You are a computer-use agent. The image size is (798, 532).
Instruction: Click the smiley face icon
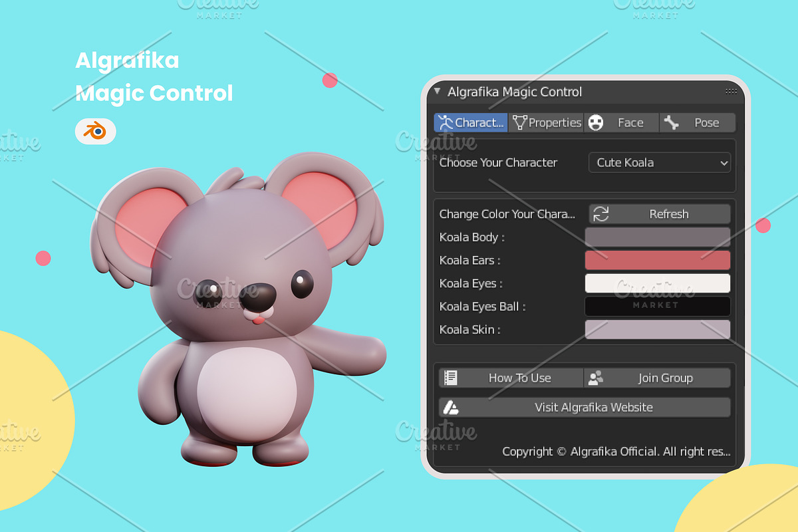click(x=596, y=122)
